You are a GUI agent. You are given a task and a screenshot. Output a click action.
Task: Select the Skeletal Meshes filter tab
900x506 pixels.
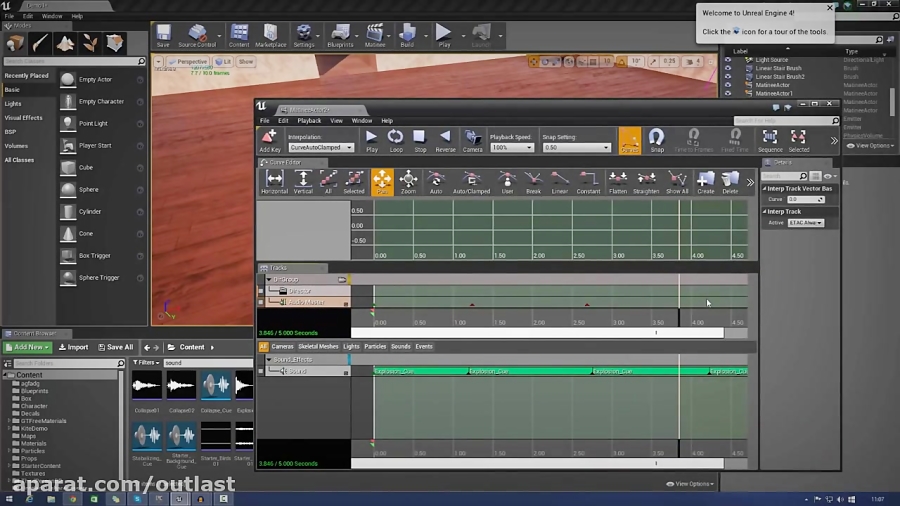pos(318,347)
